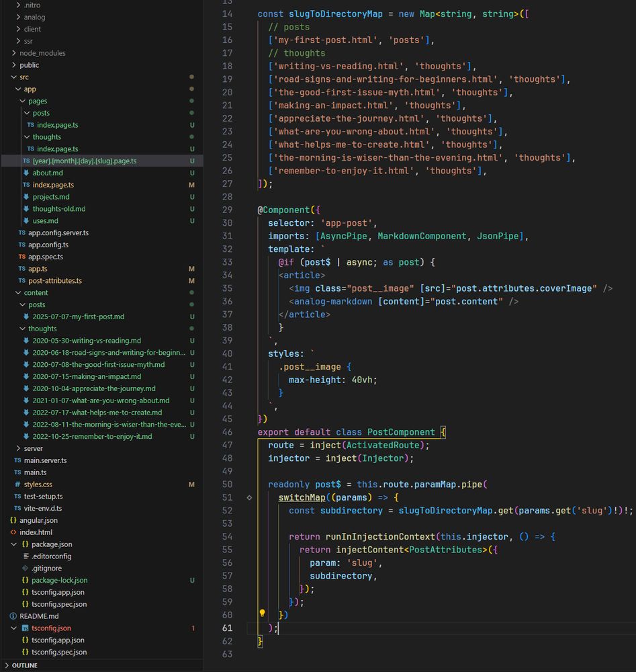Open vite-env.d.ts file
The width and height of the screenshot is (636, 672).
pyautogui.click(x=43, y=508)
